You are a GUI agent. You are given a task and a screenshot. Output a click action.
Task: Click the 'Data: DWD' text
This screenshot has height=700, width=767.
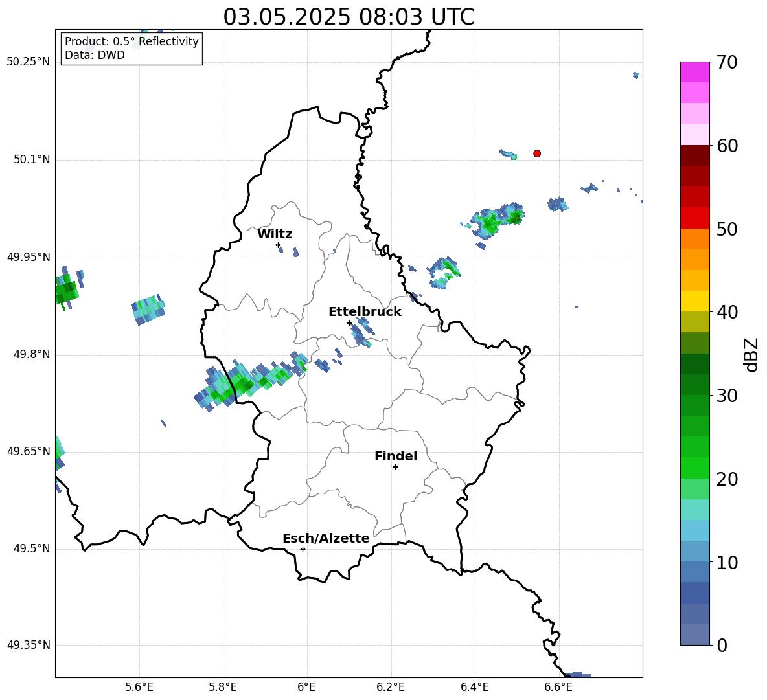(95, 55)
